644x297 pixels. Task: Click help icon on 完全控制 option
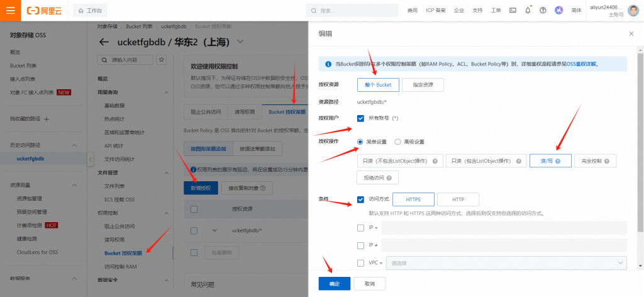(607, 162)
